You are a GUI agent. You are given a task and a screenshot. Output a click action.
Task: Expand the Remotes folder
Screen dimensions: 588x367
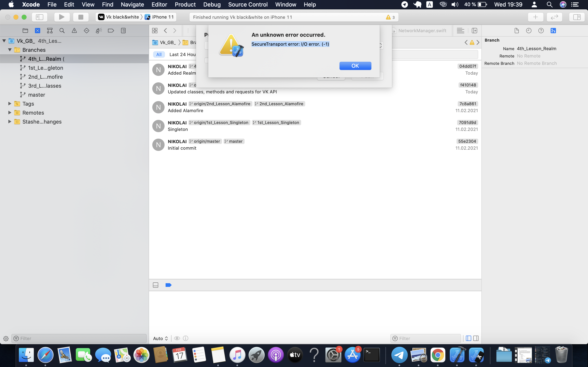pos(10,113)
